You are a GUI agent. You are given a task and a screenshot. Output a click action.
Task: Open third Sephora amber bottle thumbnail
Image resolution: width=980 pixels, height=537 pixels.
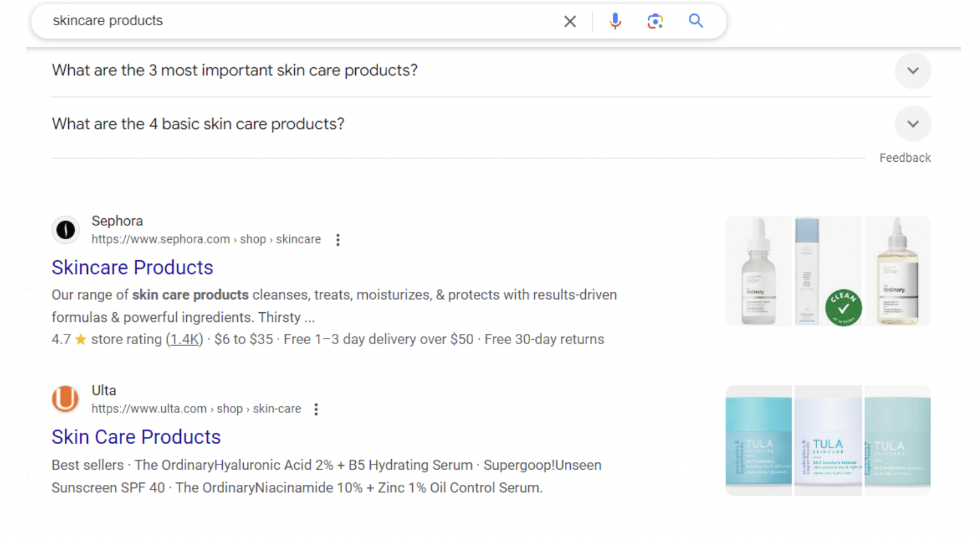[x=897, y=271]
